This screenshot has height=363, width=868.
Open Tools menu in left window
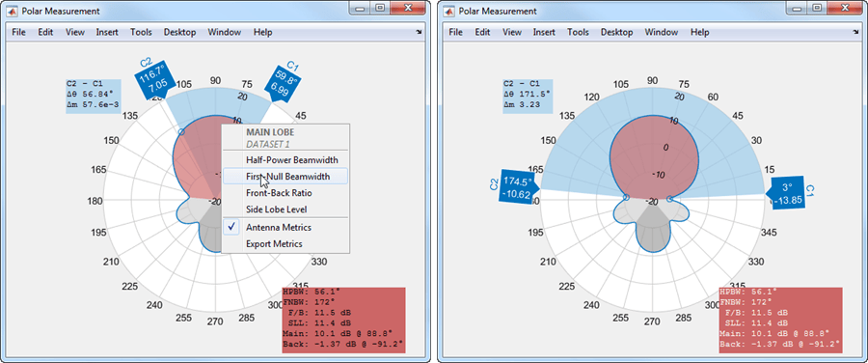coord(141,32)
